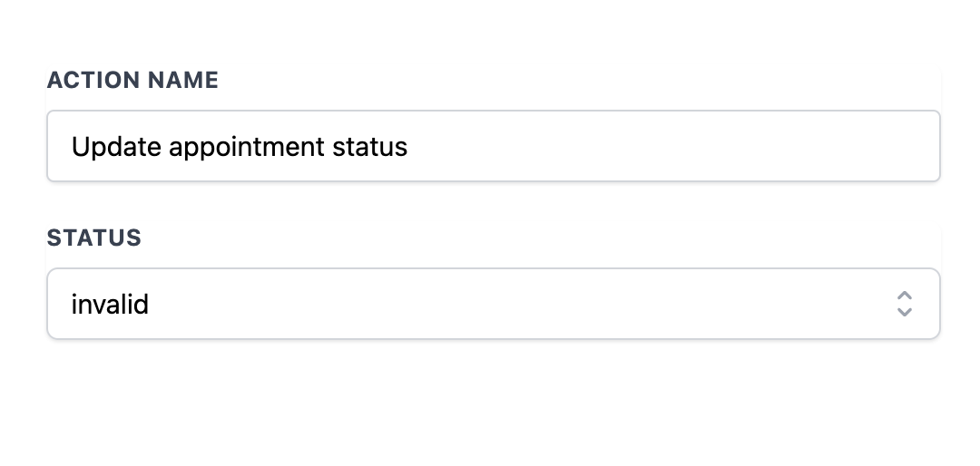Focus the Action Name text field
This screenshot has width=980, height=466.
click(x=493, y=146)
